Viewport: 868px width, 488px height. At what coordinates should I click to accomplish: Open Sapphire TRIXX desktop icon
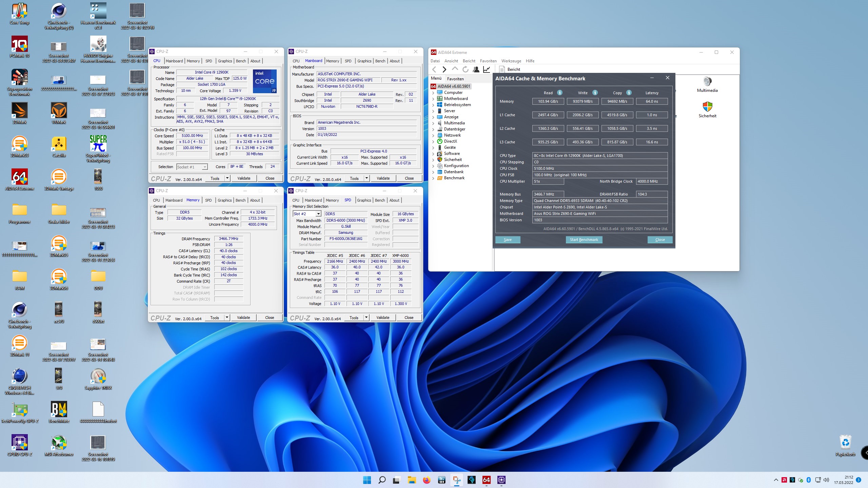(98, 379)
